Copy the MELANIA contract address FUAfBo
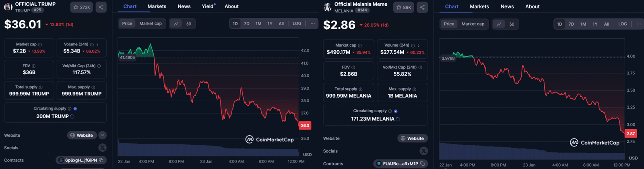Screen dimensions: 644x169 tap(422, 164)
